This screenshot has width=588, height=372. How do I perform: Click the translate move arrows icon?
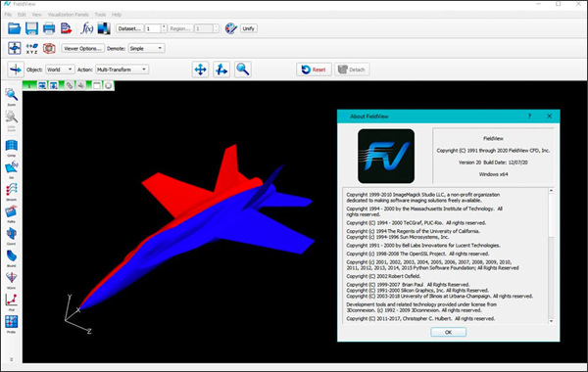point(201,70)
